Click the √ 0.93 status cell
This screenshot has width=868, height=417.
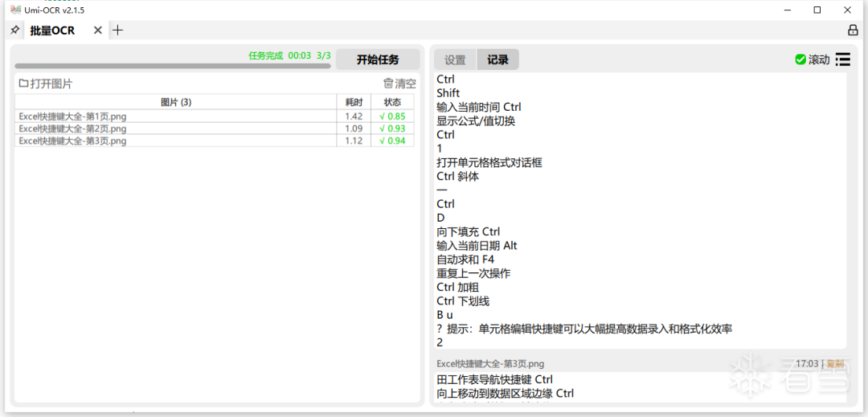point(392,129)
